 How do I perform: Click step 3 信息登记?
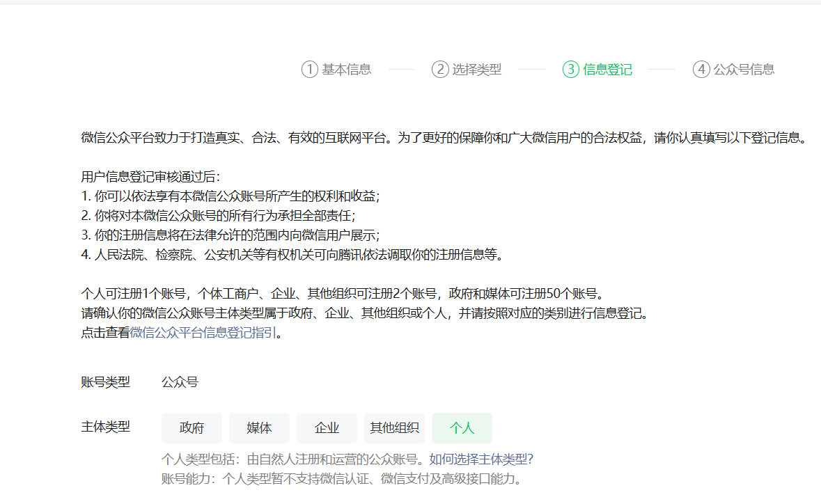pyautogui.click(x=597, y=69)
